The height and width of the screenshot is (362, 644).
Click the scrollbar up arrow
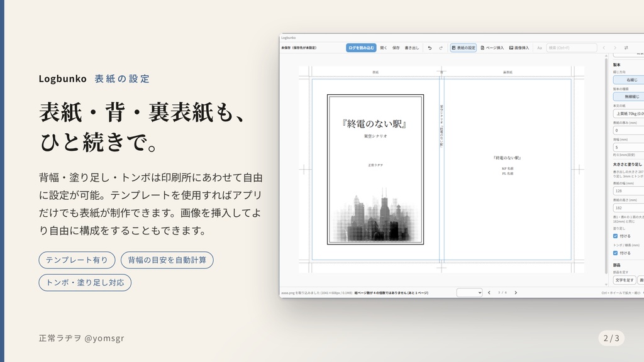tap(606, 56)
